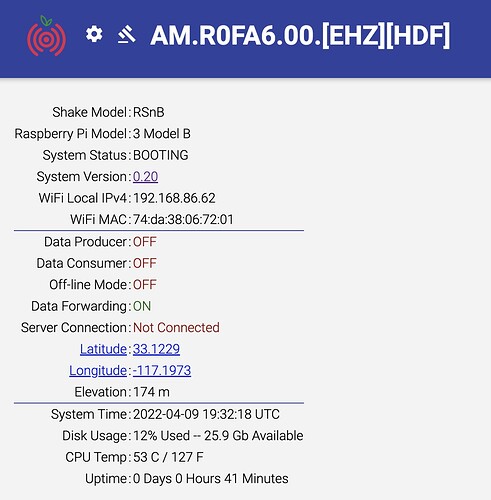Viewport: 491px width, 500px height.
Task: Click the latitude value 33.1229
Action: (x=156, y=349)
